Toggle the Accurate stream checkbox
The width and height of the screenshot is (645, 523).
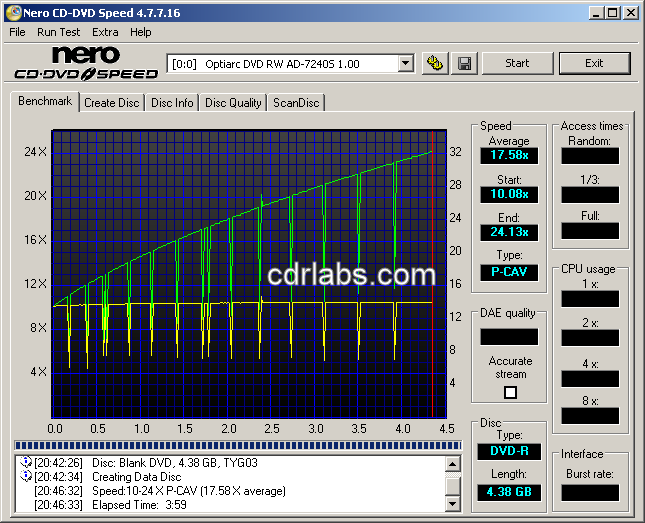click(x=510, y=392)
